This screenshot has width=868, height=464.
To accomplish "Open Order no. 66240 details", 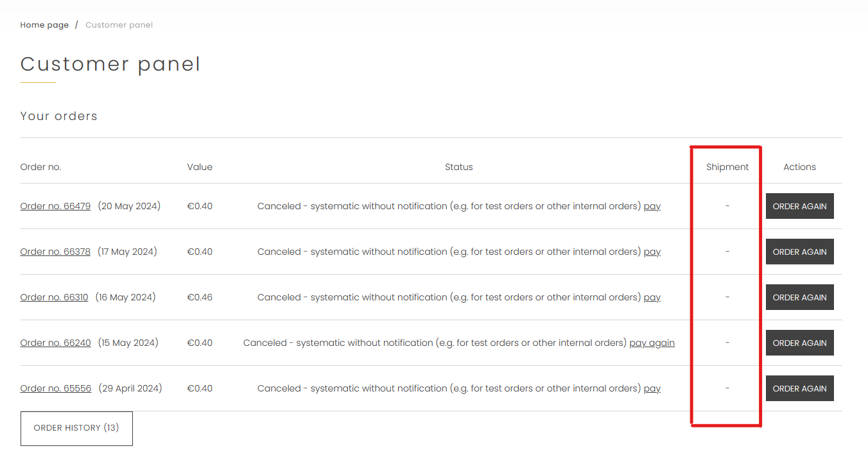I will coord(55,343).
